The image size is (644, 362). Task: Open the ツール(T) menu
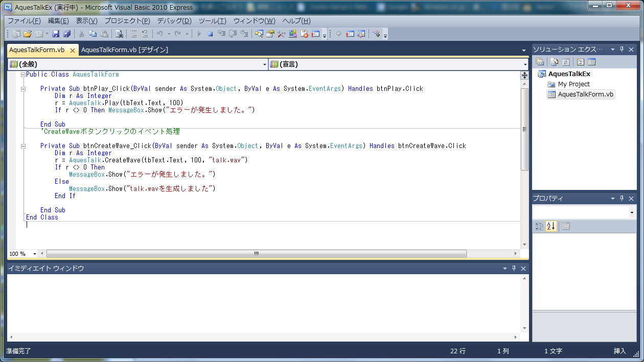pyautogui.click(x=212, y=21)
